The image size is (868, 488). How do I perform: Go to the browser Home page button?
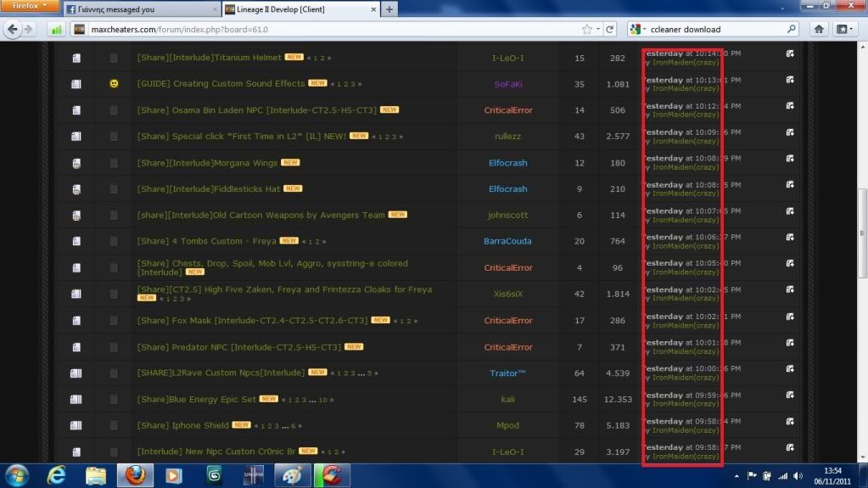tap(820, 29)
